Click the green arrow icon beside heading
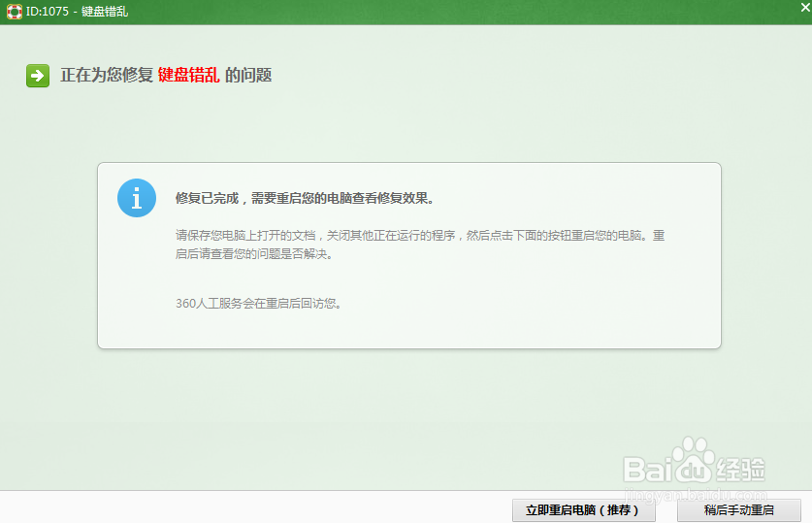 point(38,76)
